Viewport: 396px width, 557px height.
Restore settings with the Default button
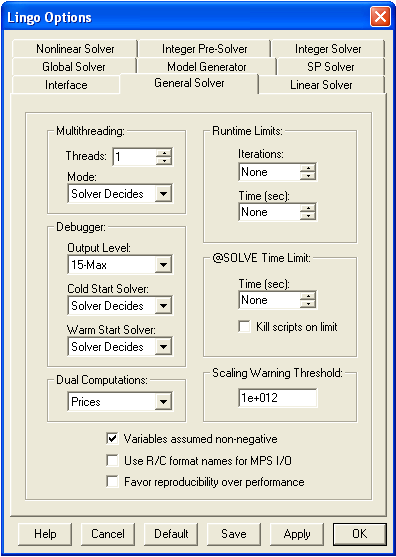171,534
